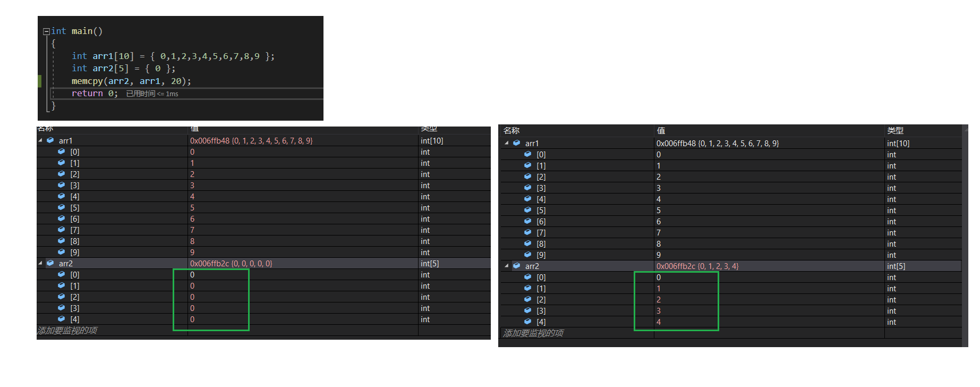
Task: Click the arr1 variable icon in the right watch window
Action: [x=517, y=143]
